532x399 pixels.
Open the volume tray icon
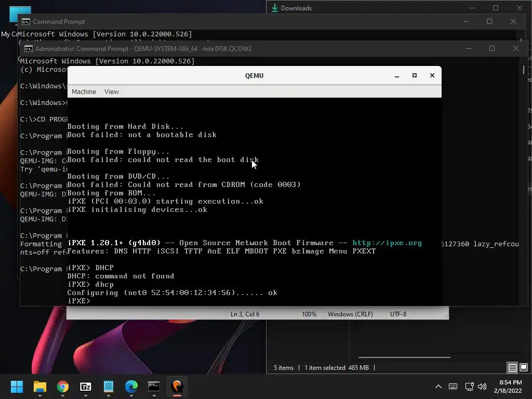(482, 387)
